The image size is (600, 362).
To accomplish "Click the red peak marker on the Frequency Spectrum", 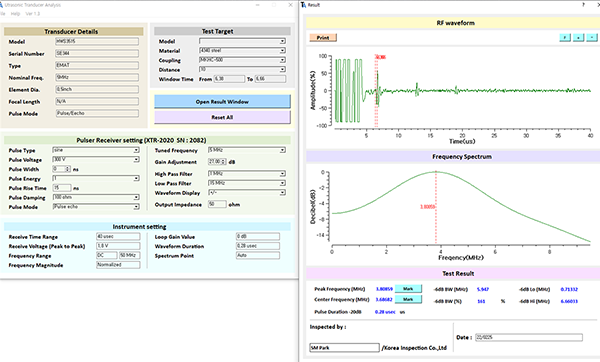I will coord(436,207).
